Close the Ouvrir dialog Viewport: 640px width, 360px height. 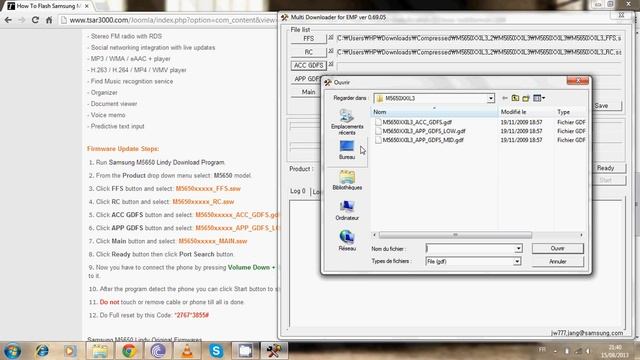[578, 81]
